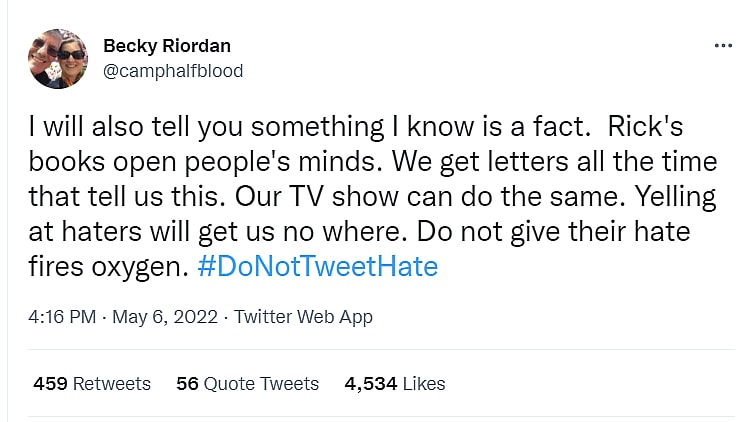Show the 4,534 Likes list
Viewport: 755px width, 422px height.
(x=395, y=384)
